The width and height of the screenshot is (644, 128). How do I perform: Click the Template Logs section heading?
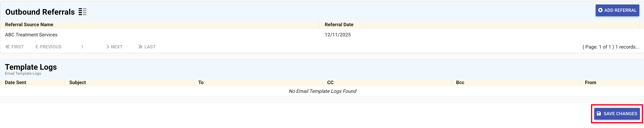point(31,67)
